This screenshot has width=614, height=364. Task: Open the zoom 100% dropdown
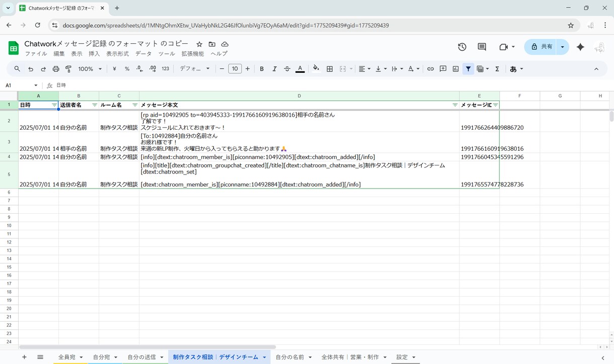click(90, 69)
